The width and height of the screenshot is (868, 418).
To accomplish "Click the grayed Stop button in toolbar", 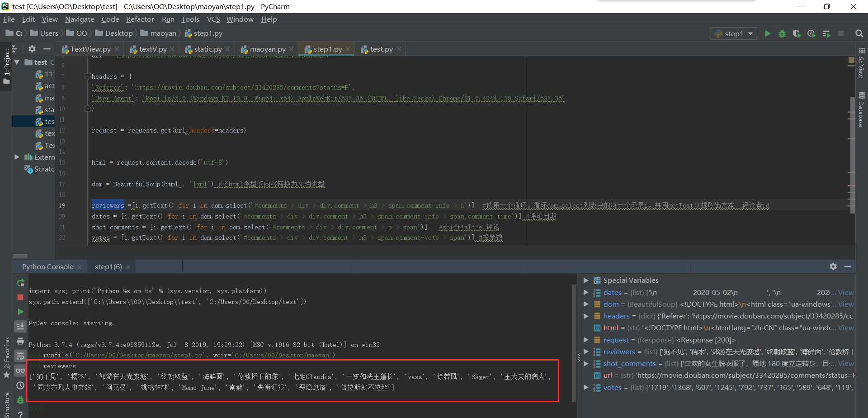I will (841, 33).
